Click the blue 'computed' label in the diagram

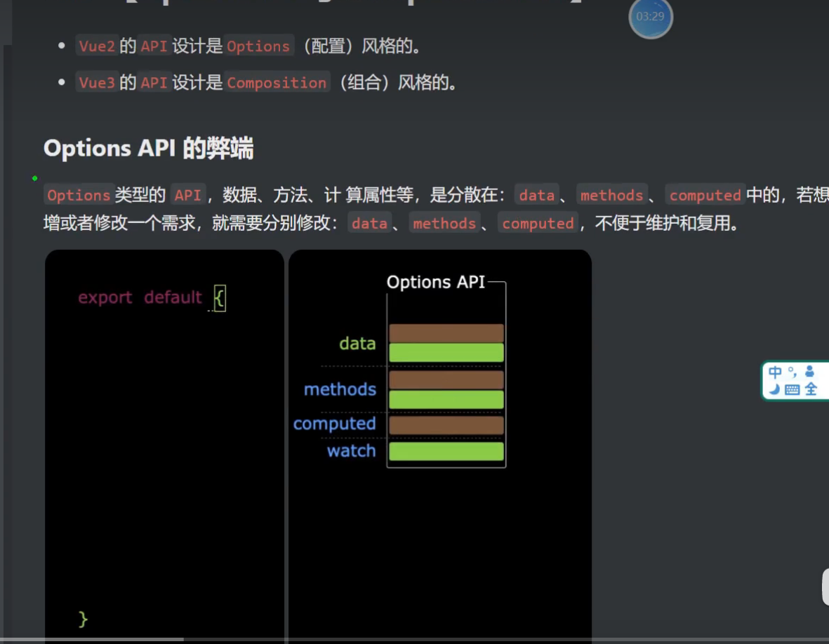point(334,424)
